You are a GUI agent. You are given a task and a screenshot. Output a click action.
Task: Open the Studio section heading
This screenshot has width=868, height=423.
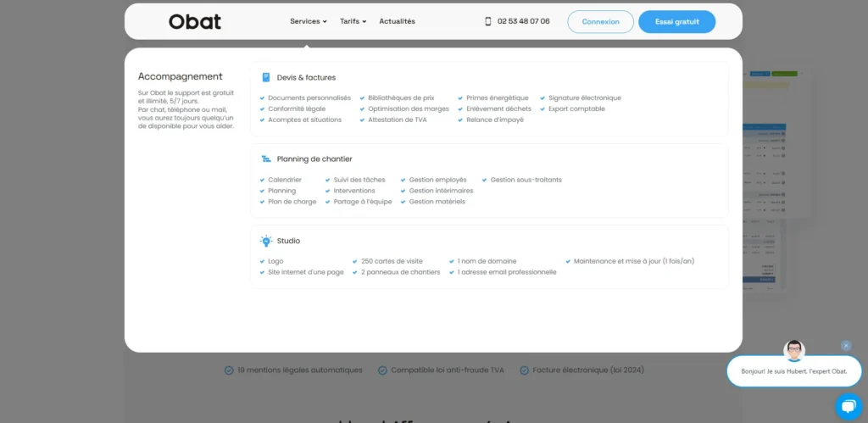pyautogui.click(x=288, y=241)
